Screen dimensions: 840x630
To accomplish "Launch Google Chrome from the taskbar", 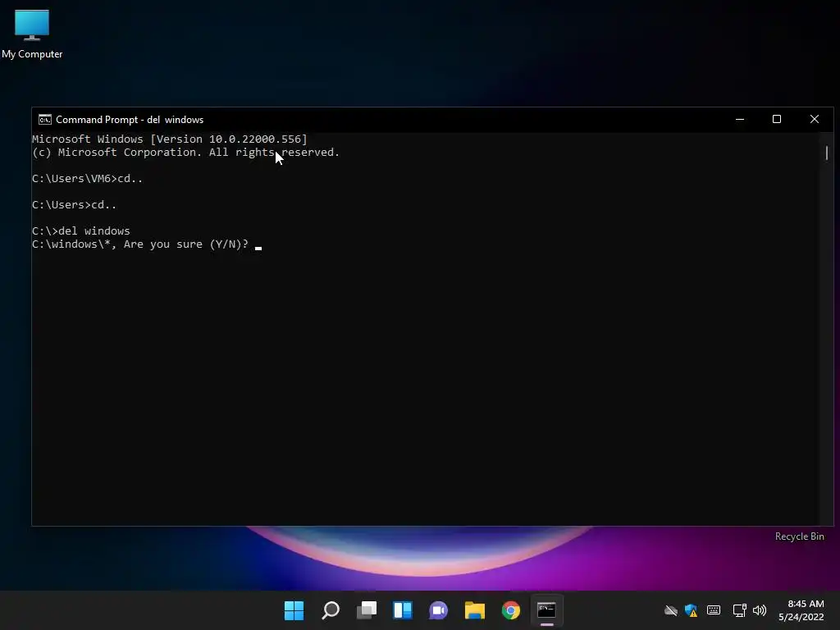I will pos(510,610).
